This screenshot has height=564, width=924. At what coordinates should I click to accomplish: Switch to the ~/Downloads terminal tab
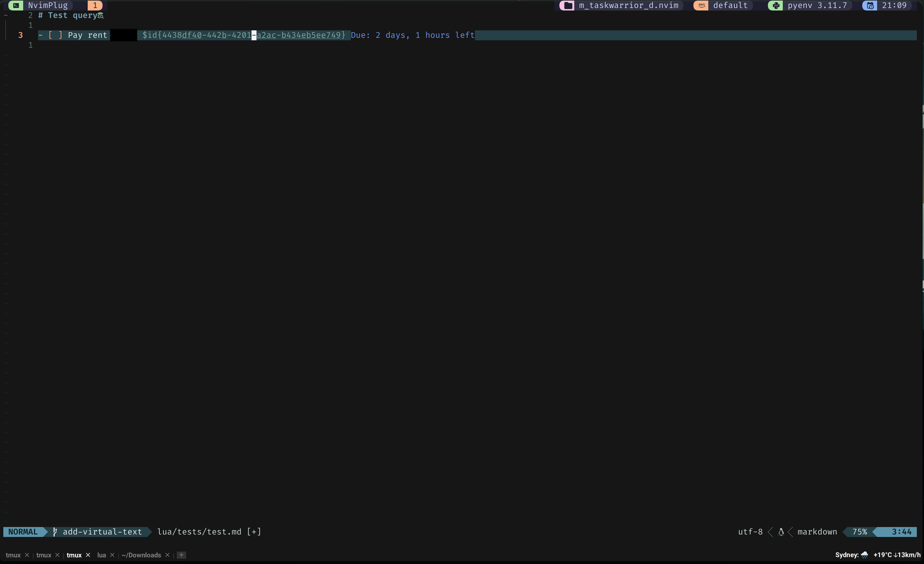(x=141, y=555)
